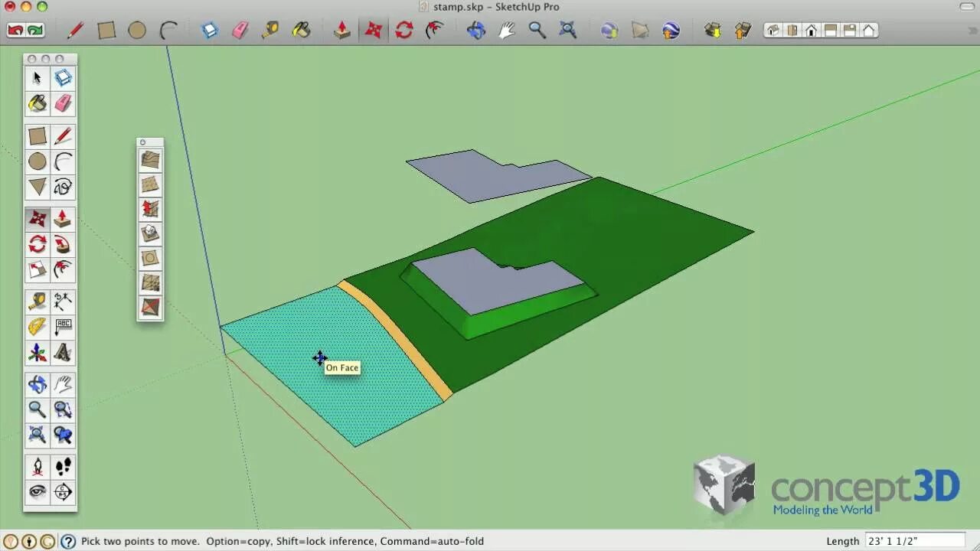The image size is (980, 551).
Task: Select the Sandbox Flip Edge tool
Action: point(150,307)
